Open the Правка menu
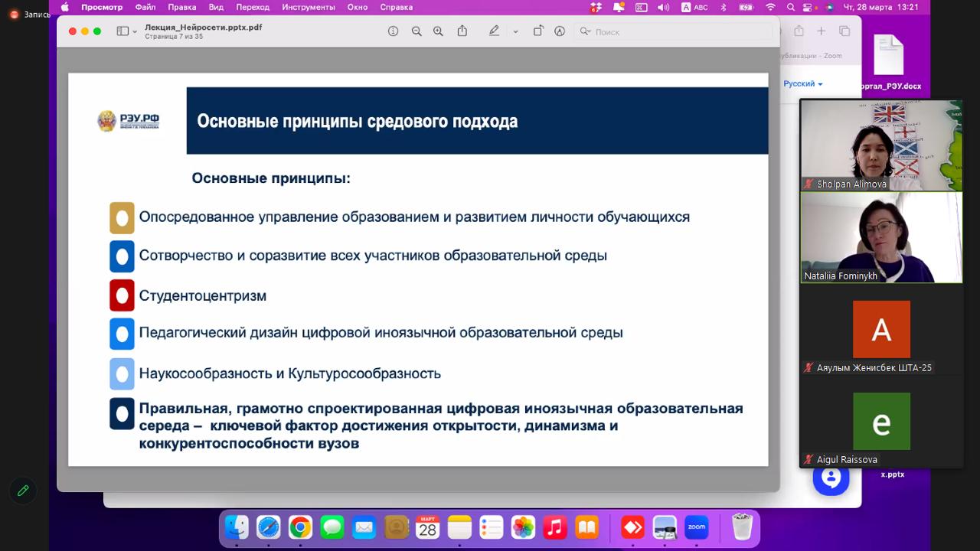Screen dimensions: 980x551 click(x=181, y=7)
